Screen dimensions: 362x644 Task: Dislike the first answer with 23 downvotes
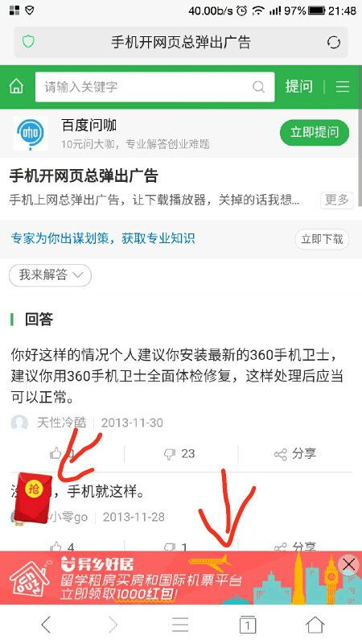179,454
